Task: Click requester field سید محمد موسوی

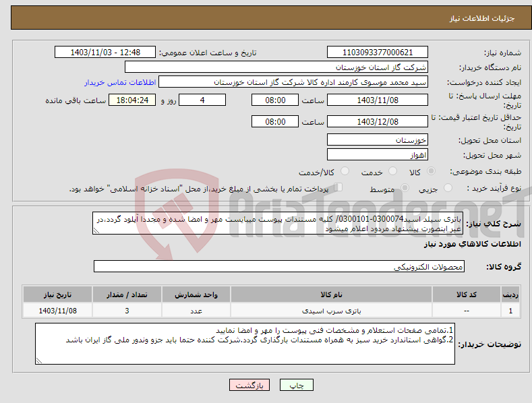Action: click(x=293, y=82)
